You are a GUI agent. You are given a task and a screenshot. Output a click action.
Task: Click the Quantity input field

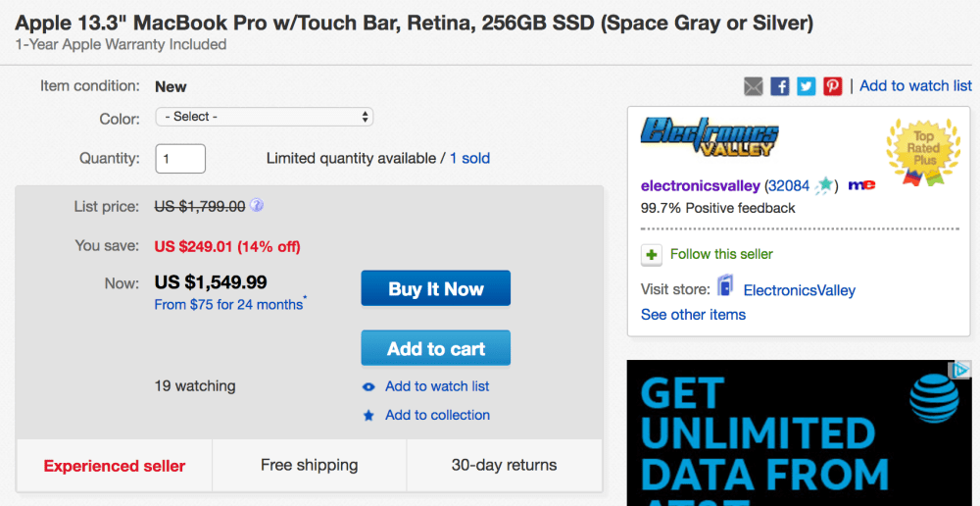[180, 158]
